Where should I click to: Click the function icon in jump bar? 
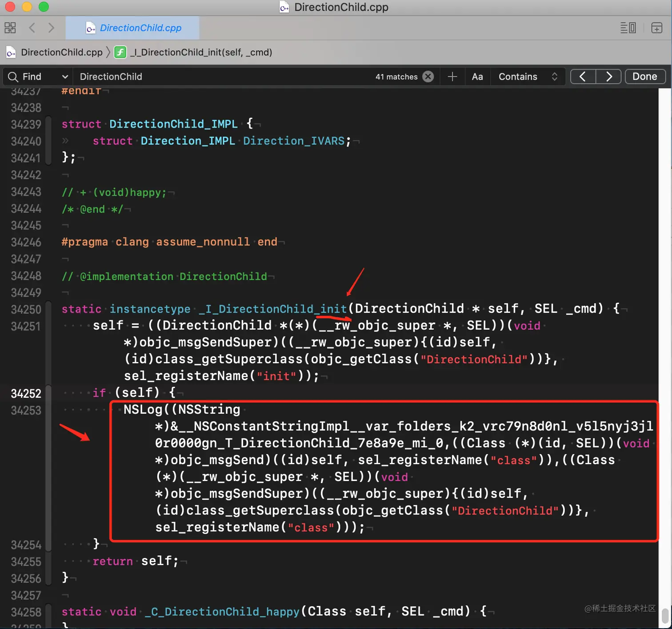coord(120,52)
